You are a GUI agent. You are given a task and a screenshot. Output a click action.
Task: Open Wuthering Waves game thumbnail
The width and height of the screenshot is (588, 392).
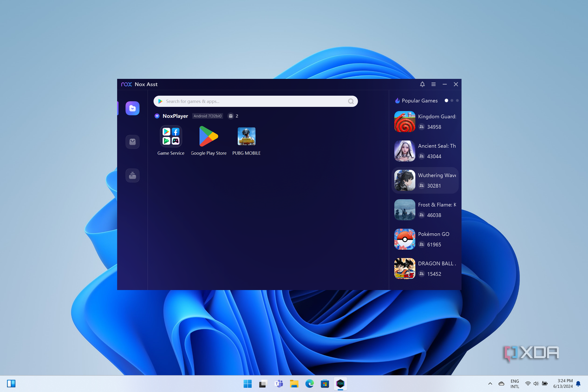[405, 180]
